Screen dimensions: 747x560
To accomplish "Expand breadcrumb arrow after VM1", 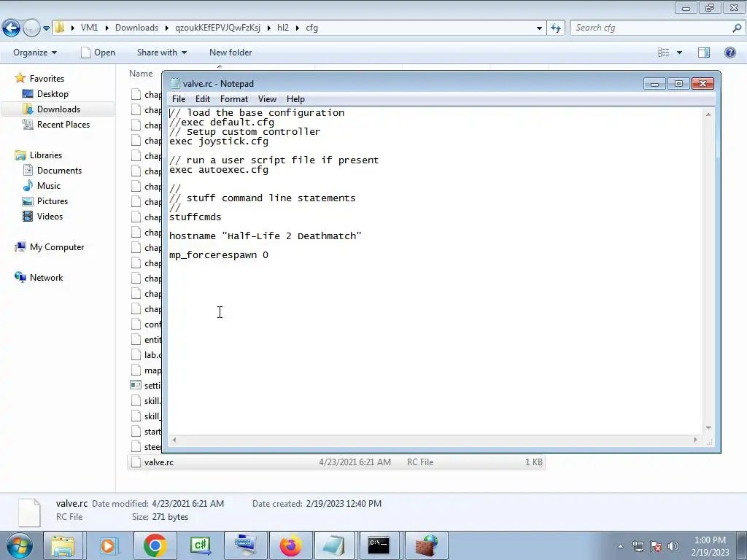I will click(x=107, y=28).
